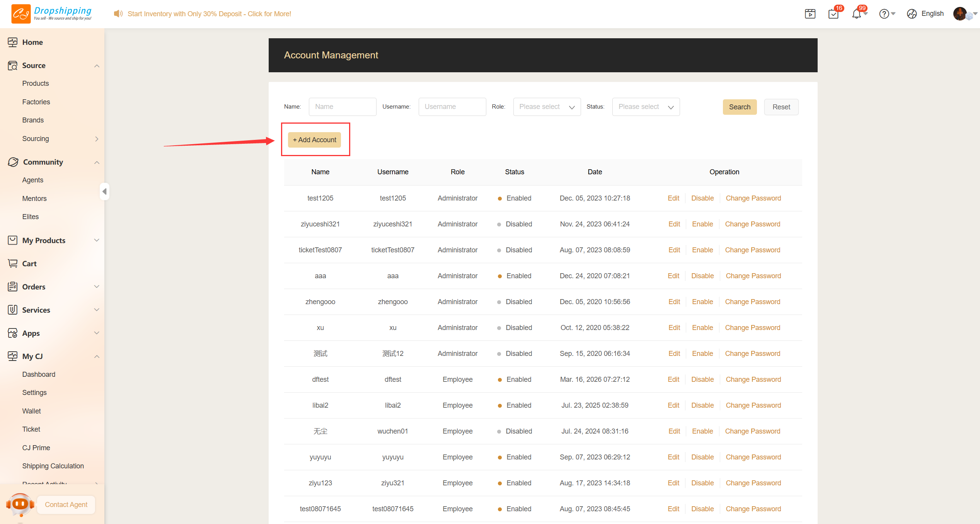Click Change Password for the aaa account
The width and height of the screenshot is (980, 524).
click(753, 276)
